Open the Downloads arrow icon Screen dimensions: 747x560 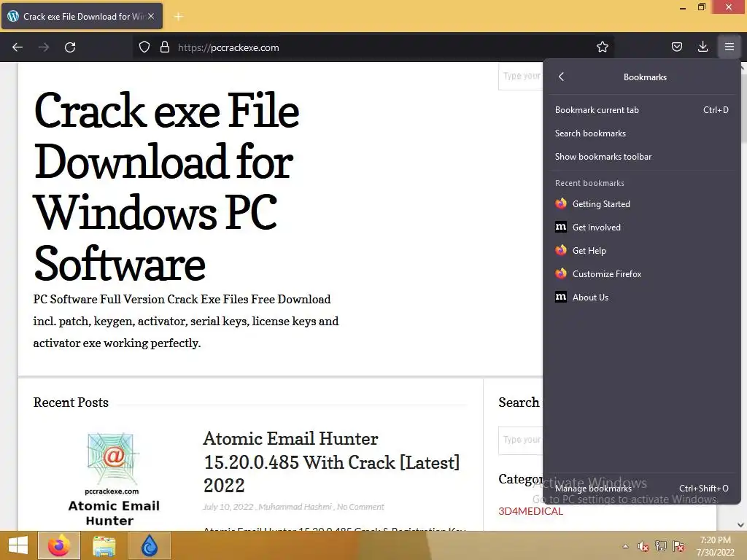tap(703, 47)
